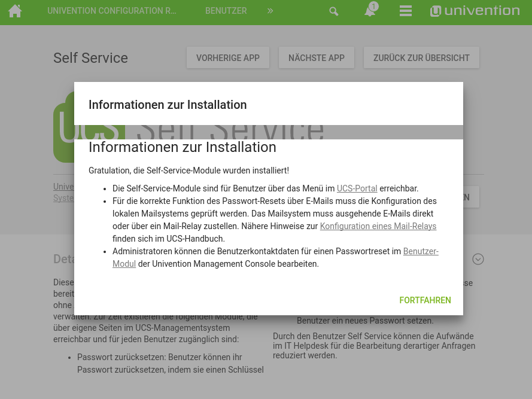Click the partially hidden Details section heading
The width and height of the screenshot is (532, 399).
(x=63, y=259)
